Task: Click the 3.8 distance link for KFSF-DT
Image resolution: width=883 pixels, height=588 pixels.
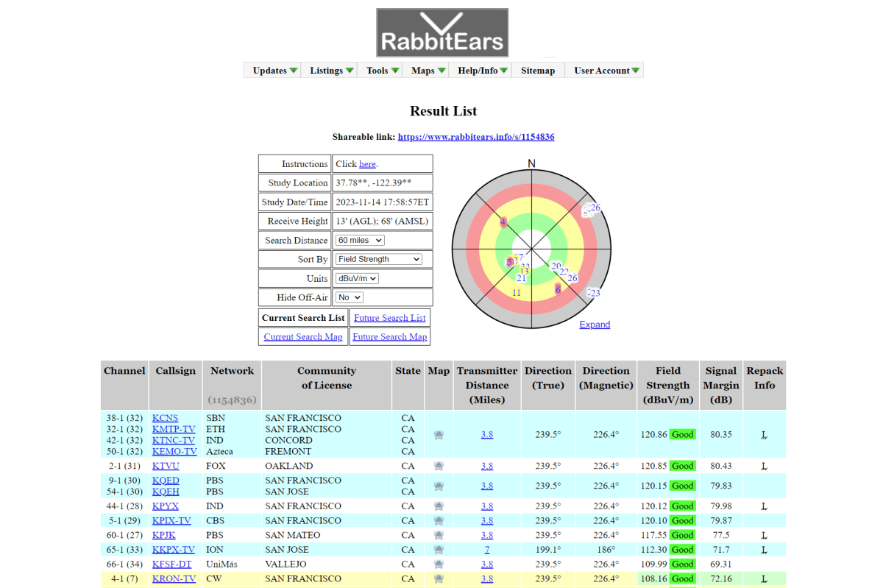Action: 487,564
